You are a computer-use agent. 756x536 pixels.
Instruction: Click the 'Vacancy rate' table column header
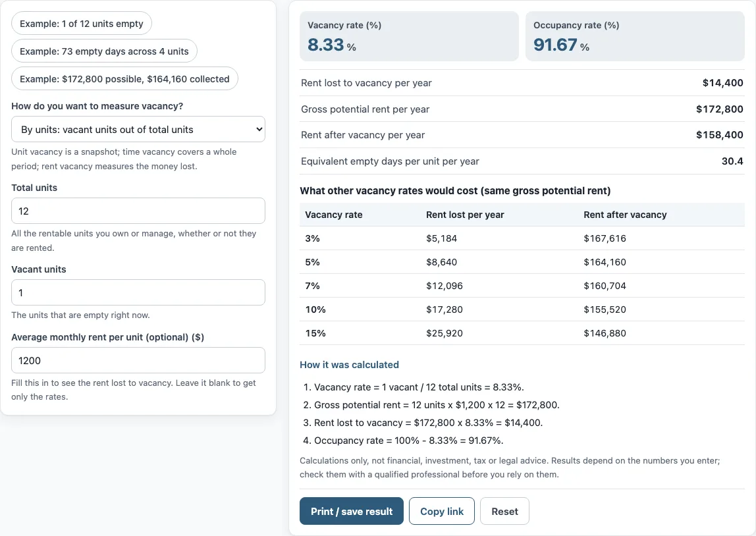click(334, 215)
